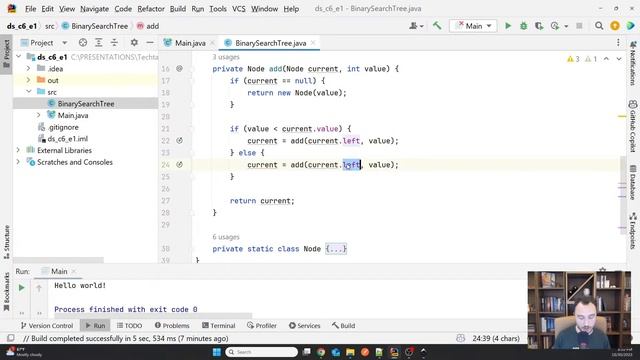Click the gutter icon on line 16
This screenshot has width=640, height=360.
click(x=179, y=69)
